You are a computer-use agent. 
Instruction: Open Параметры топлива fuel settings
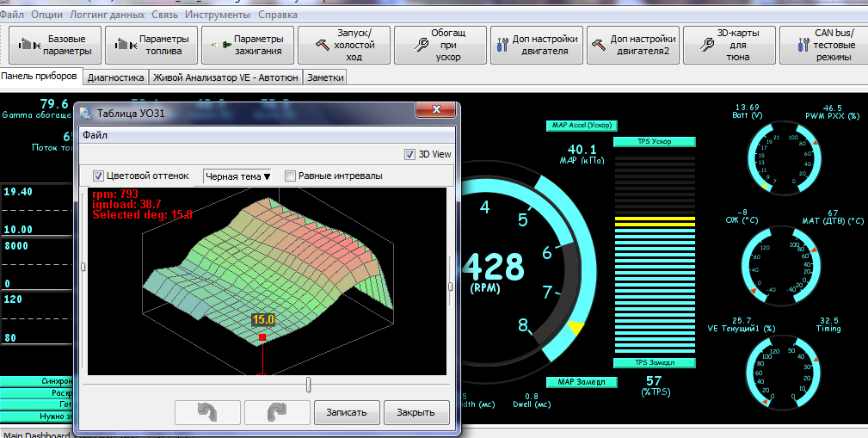click(151, 45)
